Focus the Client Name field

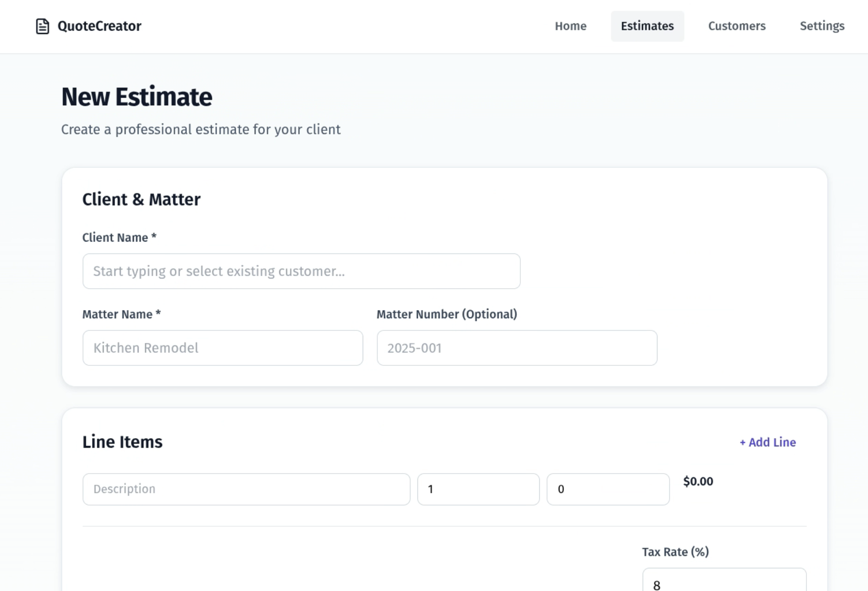[x=301, y=271]
